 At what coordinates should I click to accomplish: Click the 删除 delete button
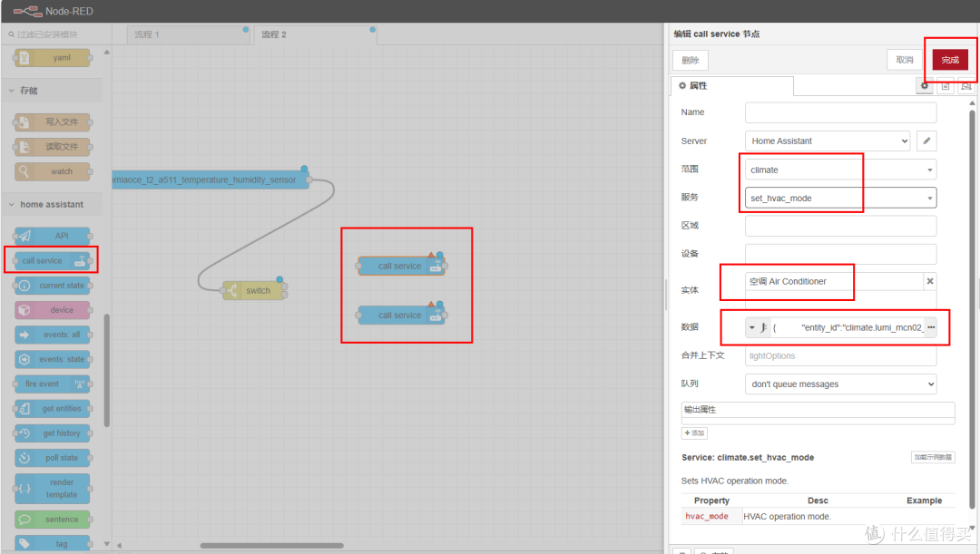691,60
